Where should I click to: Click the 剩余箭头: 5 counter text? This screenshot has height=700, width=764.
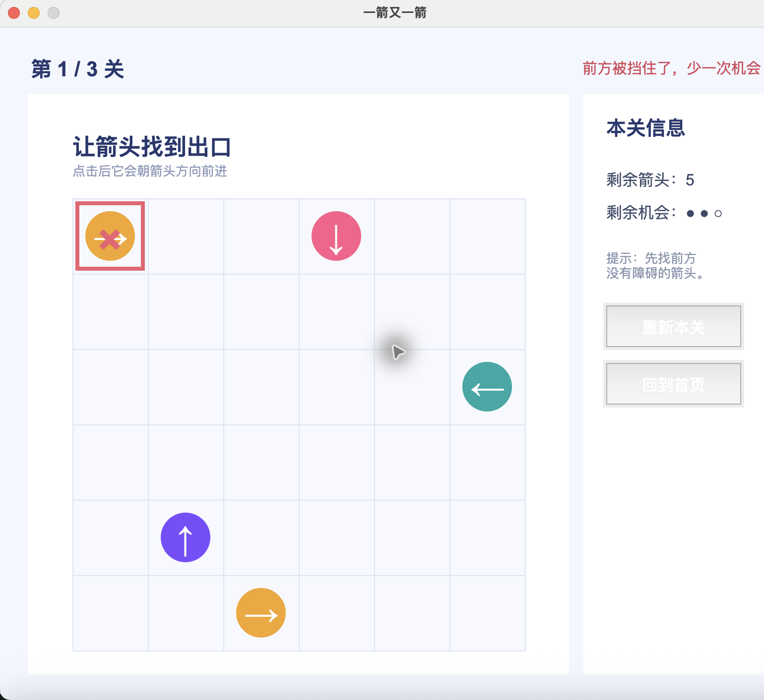(650, 179)
